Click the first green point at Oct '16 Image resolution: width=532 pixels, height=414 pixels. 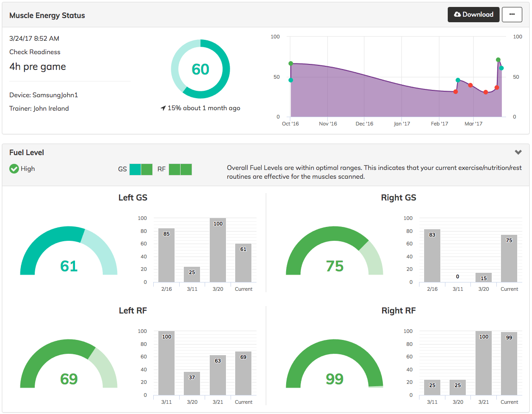(x=291, y=63)
